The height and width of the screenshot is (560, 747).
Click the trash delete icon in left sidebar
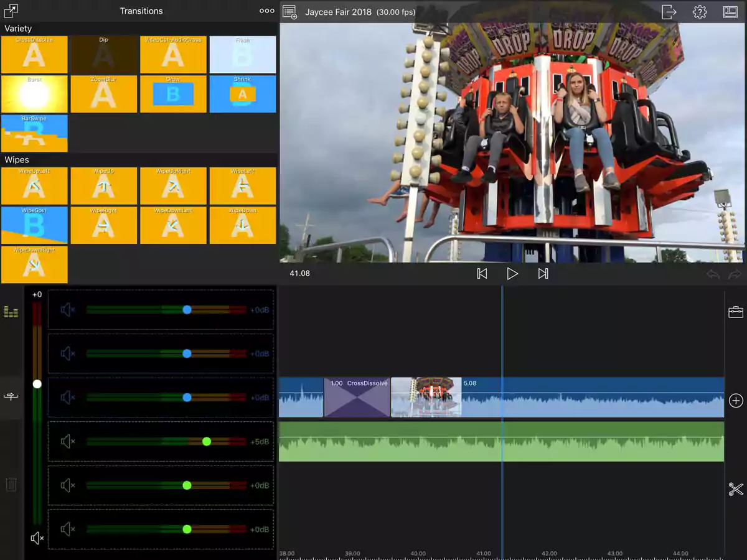point(11,484)
